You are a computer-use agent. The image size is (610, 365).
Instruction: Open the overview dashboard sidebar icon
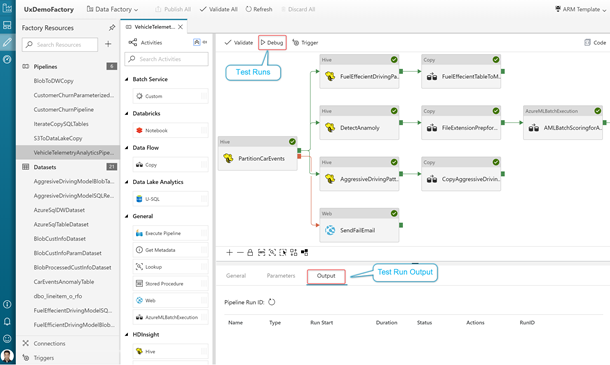click(x=7, y=25)
